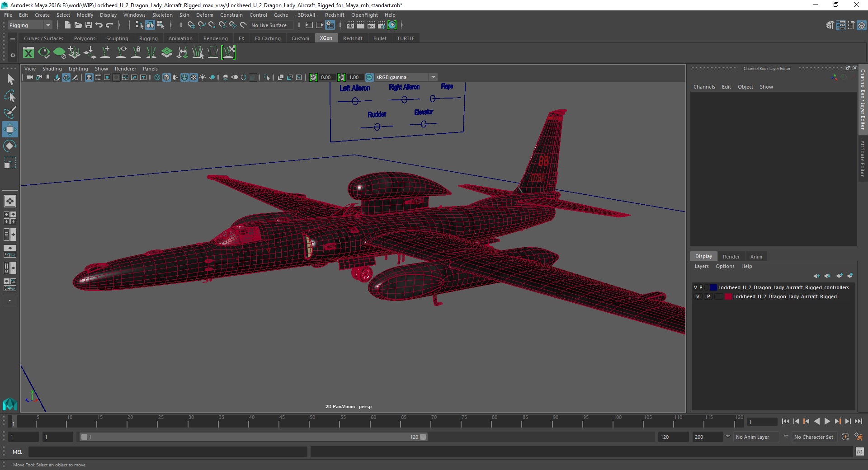
Task: Move selected layer up icon
Action: (x=816, y=276)
